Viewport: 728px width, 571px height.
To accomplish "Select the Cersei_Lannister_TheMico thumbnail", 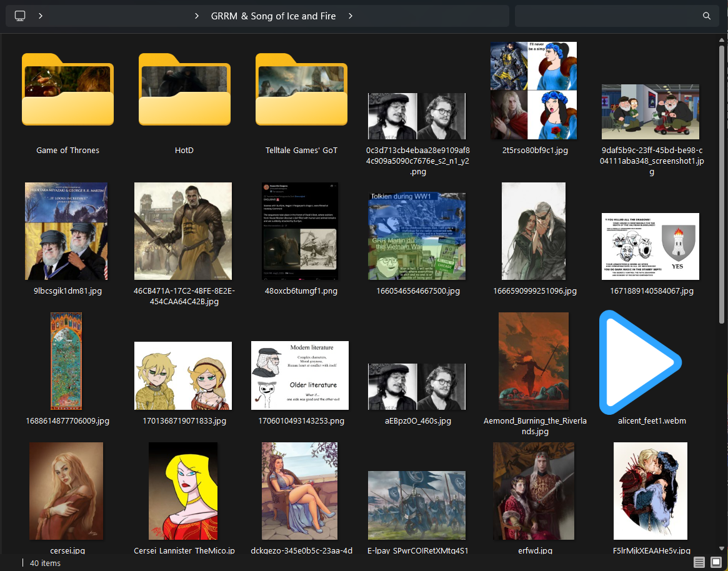I will pos(183,491).
